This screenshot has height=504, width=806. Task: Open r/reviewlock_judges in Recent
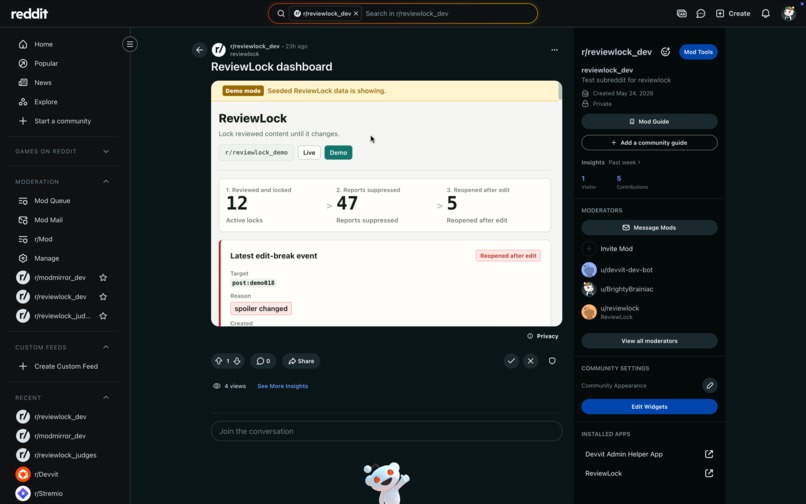pos(63,455)
